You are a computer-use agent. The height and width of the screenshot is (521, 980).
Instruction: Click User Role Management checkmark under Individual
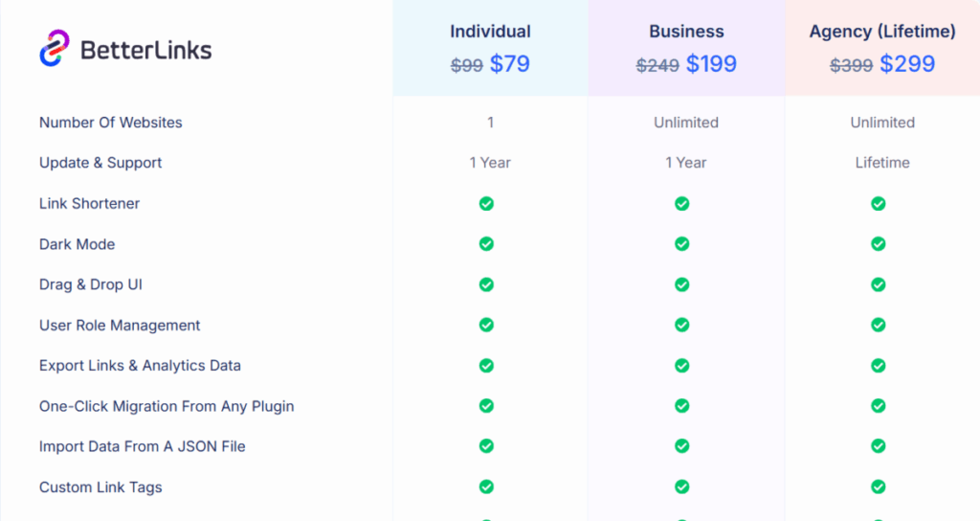tap(486, 326)
